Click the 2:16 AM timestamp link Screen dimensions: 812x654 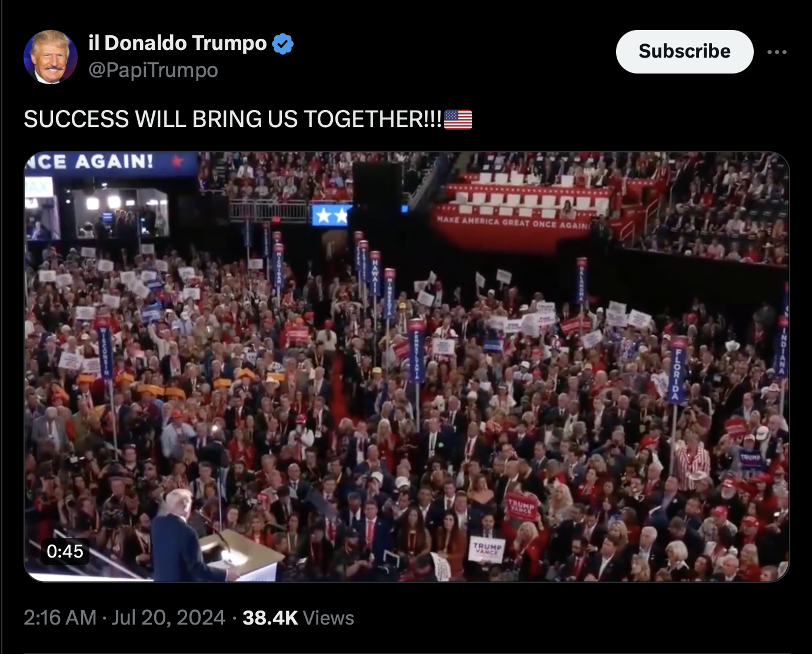[60, 618]
